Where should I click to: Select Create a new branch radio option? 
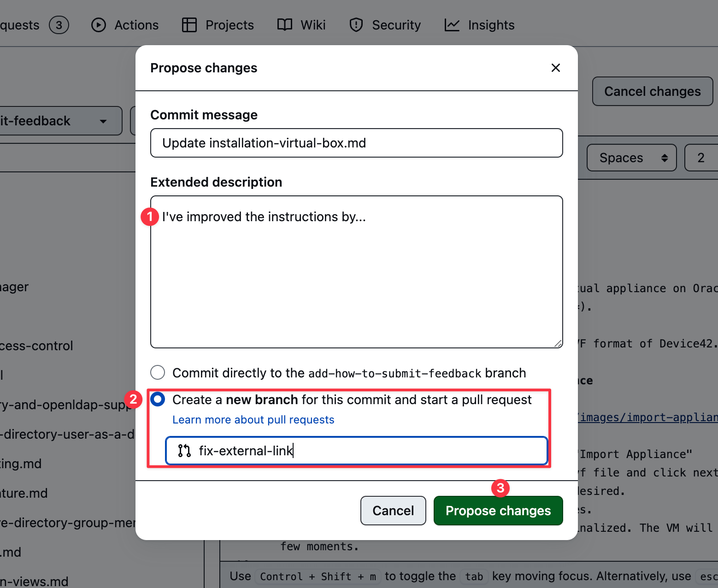[158, 400]
